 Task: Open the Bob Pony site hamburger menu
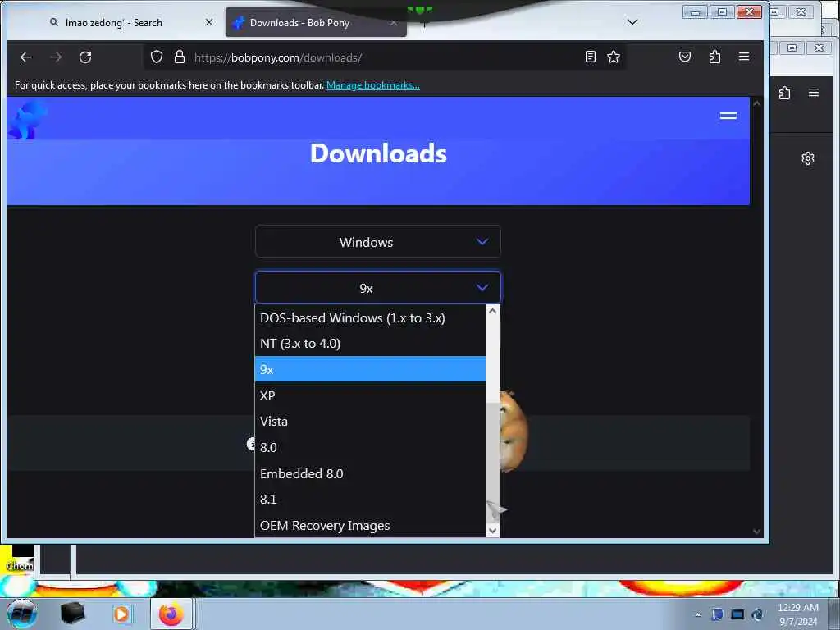pyautogui.click(x=728, y=116)
